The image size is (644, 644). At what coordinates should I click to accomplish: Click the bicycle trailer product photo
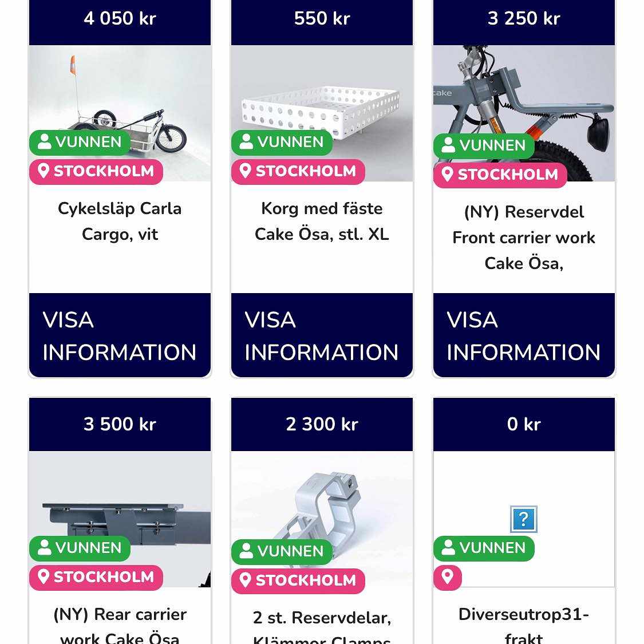pyautogui.click(x=120, y=113)
